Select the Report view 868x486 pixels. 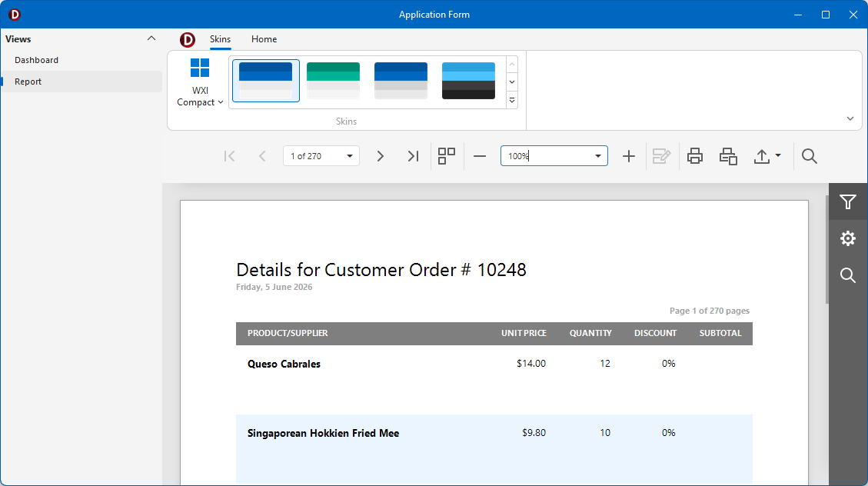[81, 82]
